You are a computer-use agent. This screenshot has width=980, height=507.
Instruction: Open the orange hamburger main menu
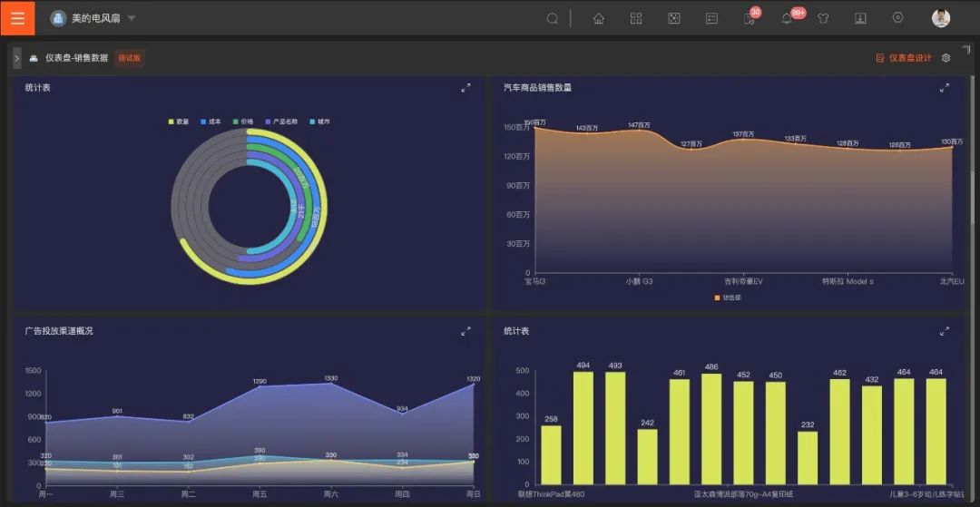[x=17, y=17]
